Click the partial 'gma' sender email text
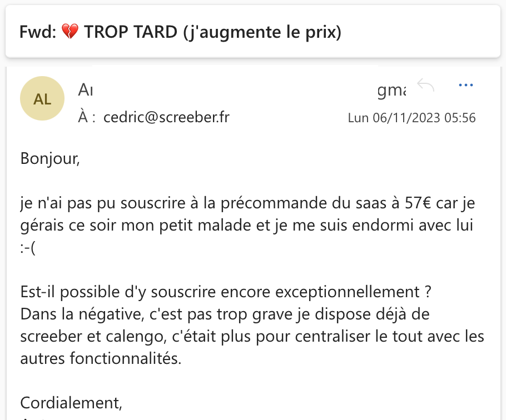 point(391,90)
